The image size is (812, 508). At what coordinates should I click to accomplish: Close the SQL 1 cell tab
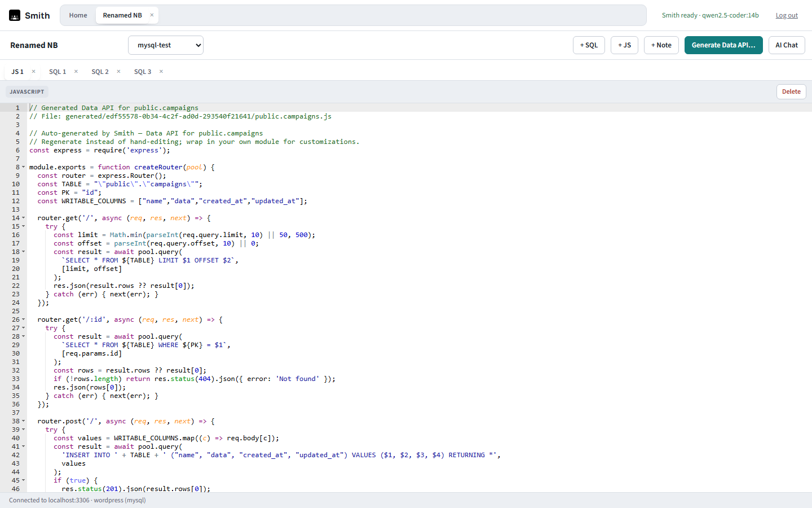tap(76, 72)
